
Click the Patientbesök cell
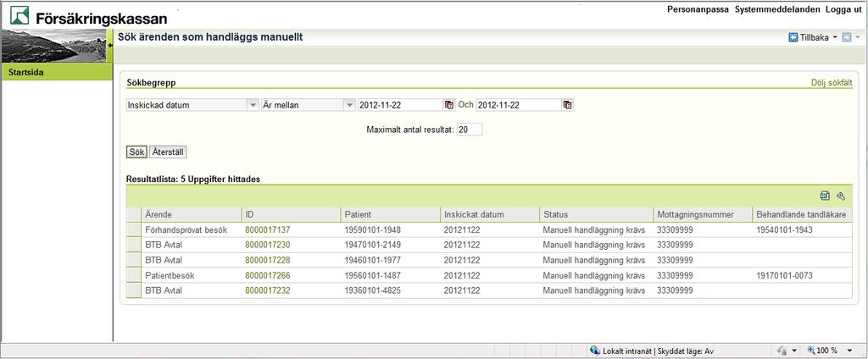pyautogui.click(x=170, y=275)
